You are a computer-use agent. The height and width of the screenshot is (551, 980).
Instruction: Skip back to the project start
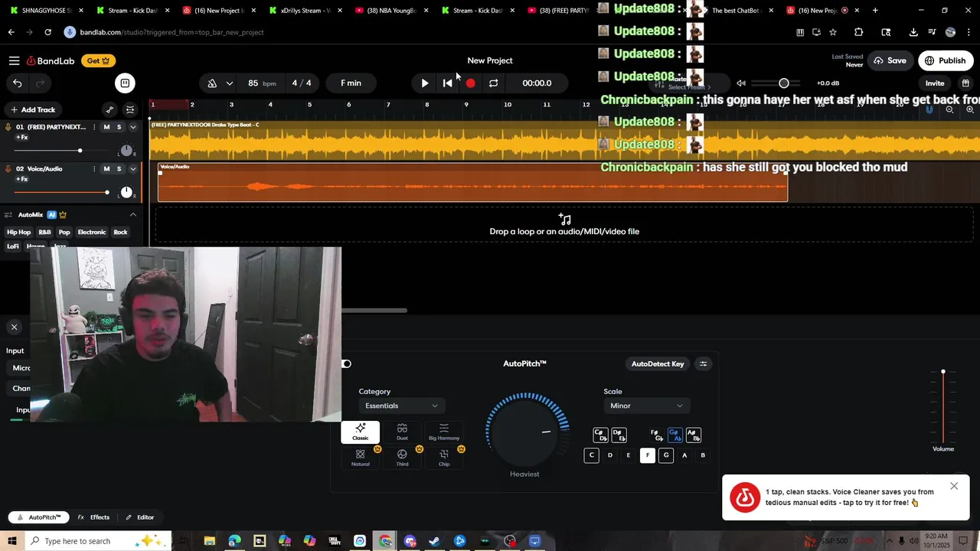coord(447,83)
